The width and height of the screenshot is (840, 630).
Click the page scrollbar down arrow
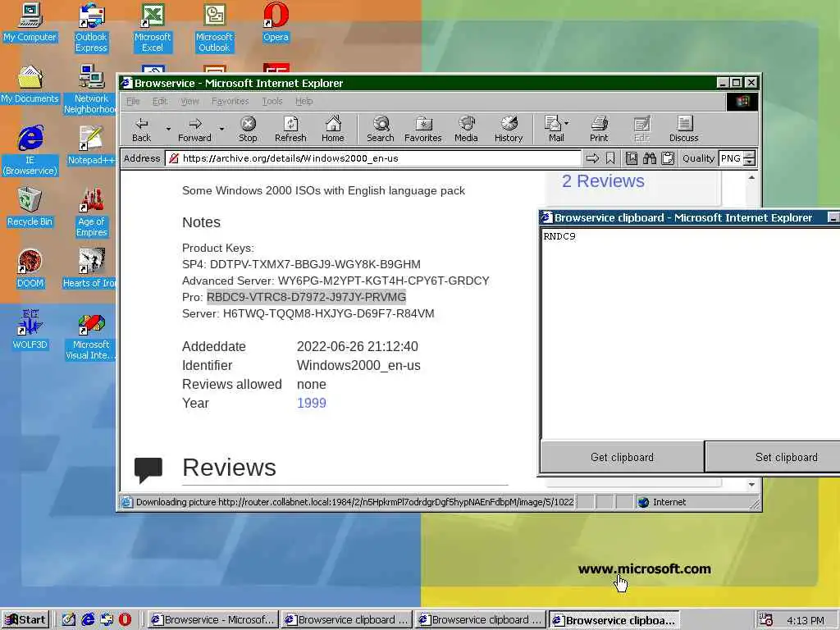(x=751, y=484)
